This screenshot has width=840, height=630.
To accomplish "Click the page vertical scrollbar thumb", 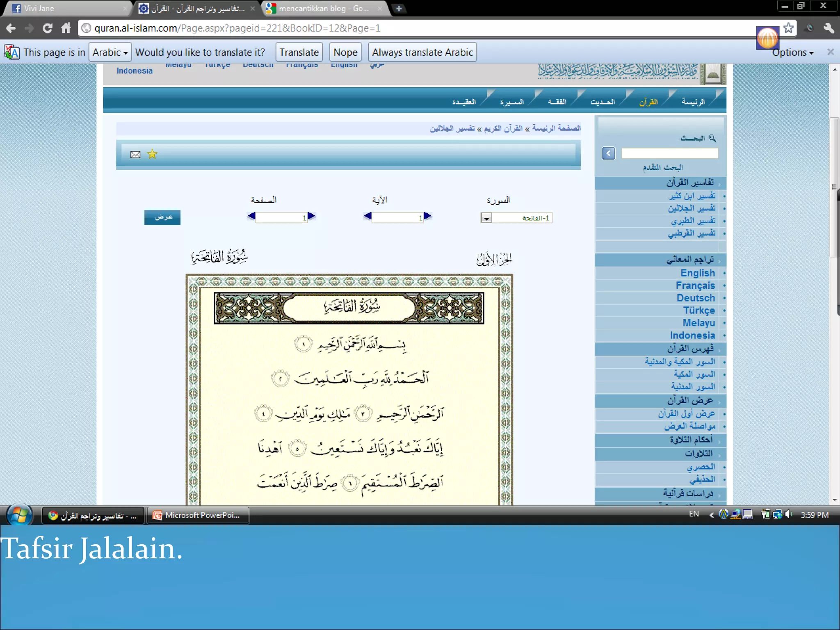I will (x=834, y=187).
